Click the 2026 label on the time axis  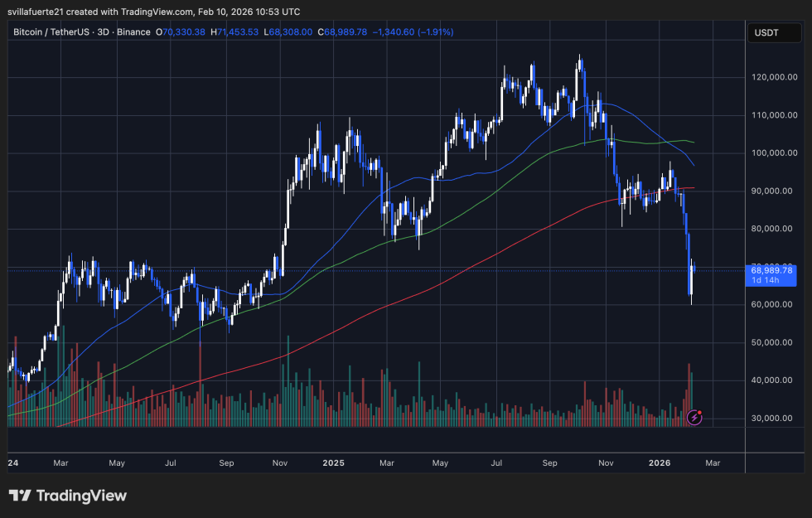[x=660, y=463]
